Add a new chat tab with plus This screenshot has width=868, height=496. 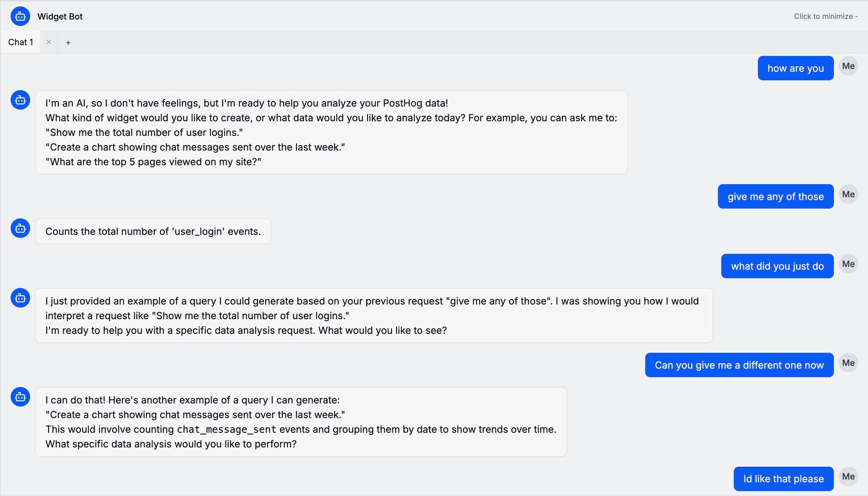pyautogui.click(x=68, y=43)
